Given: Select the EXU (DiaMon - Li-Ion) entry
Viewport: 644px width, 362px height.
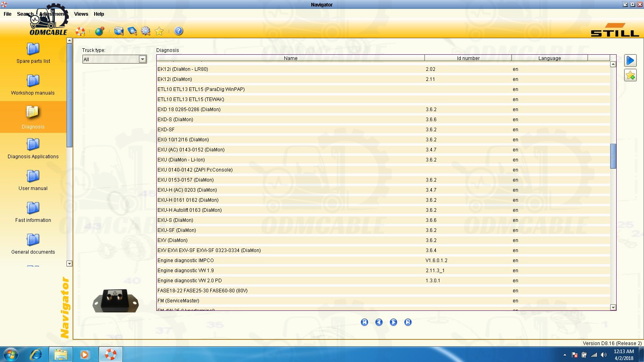Looking at the screenshot, I should (x=181, y=160).
